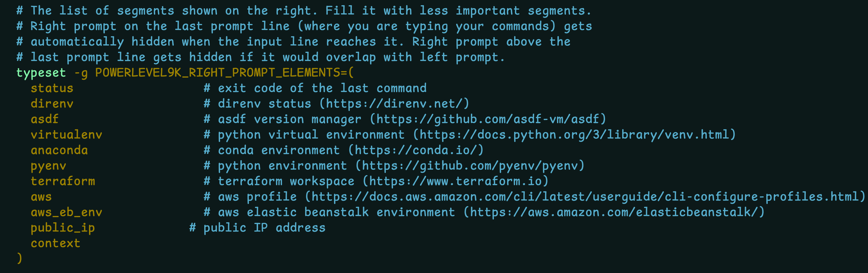Click the docs.python.org venv link
Screen dimensions: 868x273
574,135
